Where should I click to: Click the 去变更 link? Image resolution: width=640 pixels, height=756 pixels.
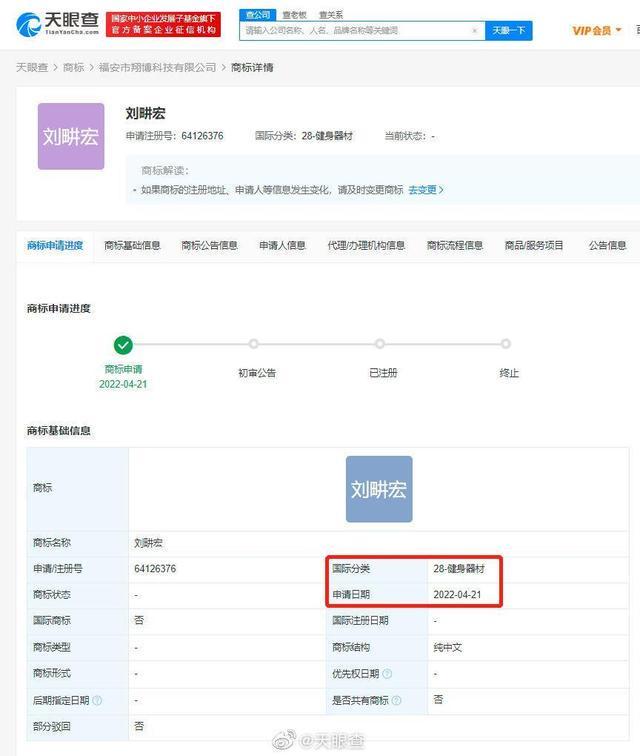click(x=425, y=190)
